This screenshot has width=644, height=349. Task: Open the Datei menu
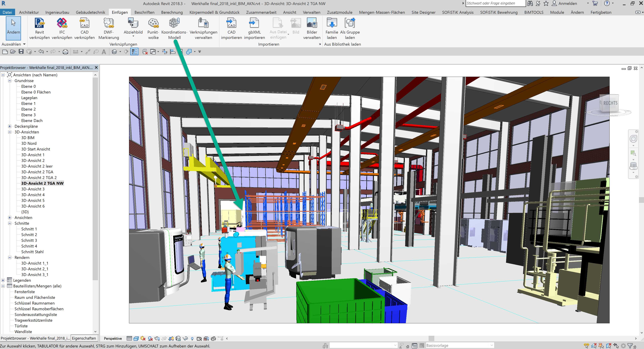point(7,12)
